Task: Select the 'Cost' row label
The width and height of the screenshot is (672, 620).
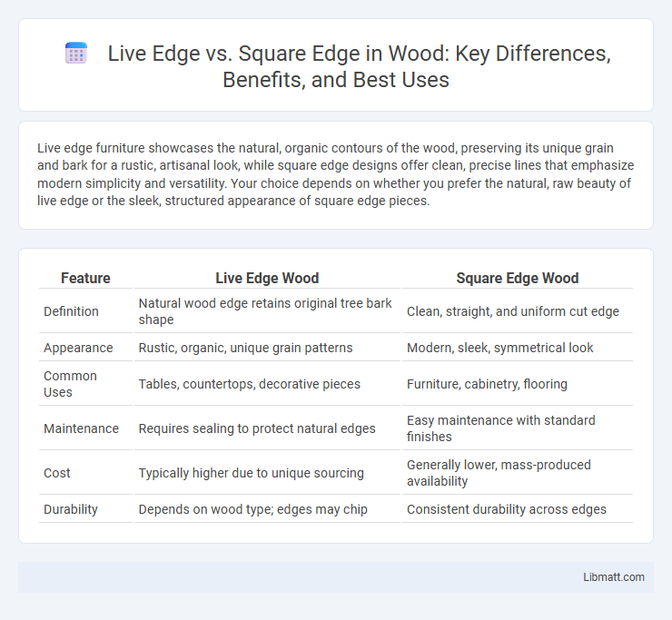Action: [57, 473]
